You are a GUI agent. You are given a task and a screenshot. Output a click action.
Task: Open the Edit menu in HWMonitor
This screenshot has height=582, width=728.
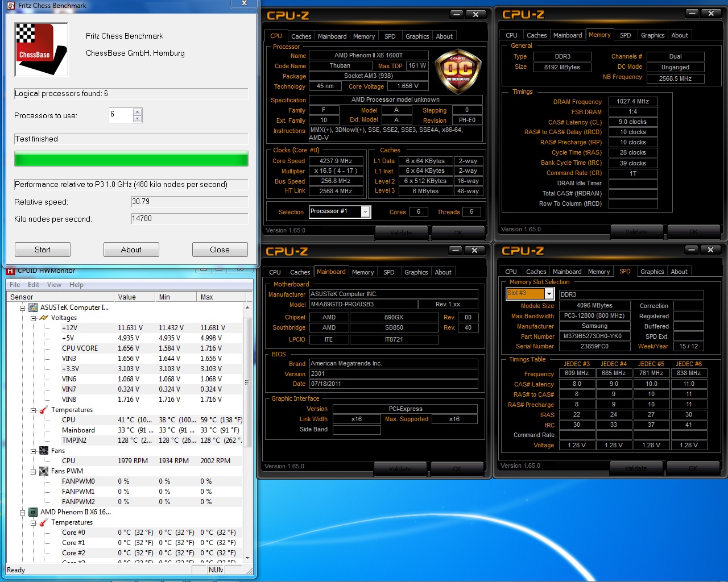(34, 285)
